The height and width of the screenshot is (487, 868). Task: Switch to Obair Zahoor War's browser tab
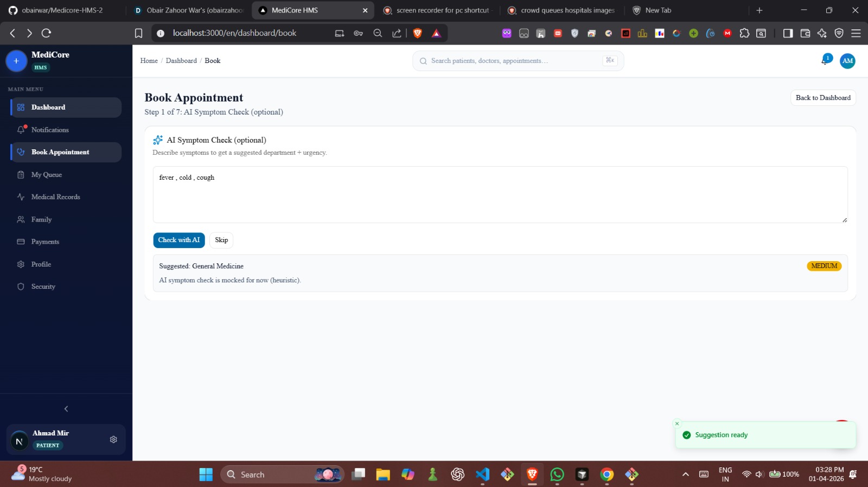(190, 10)
